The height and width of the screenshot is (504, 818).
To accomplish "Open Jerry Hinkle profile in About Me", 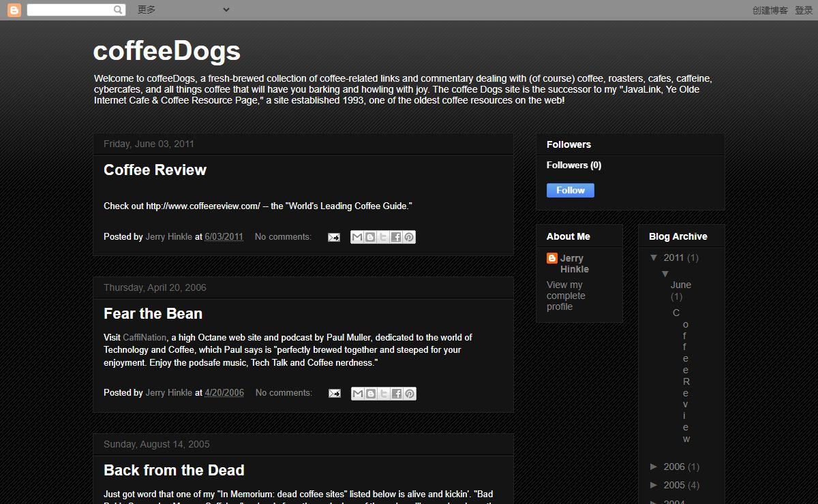I will [x=575, y=264].
